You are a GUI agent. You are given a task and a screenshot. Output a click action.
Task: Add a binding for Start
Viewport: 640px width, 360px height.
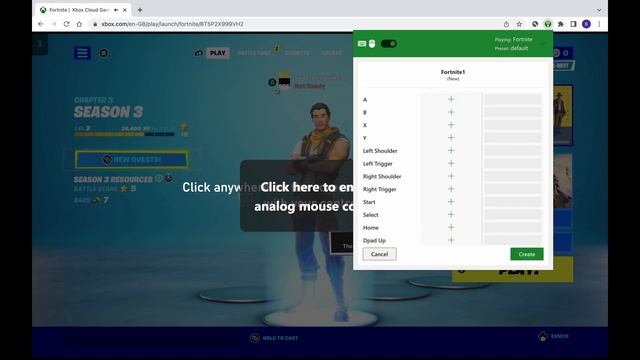coord(451,202)
